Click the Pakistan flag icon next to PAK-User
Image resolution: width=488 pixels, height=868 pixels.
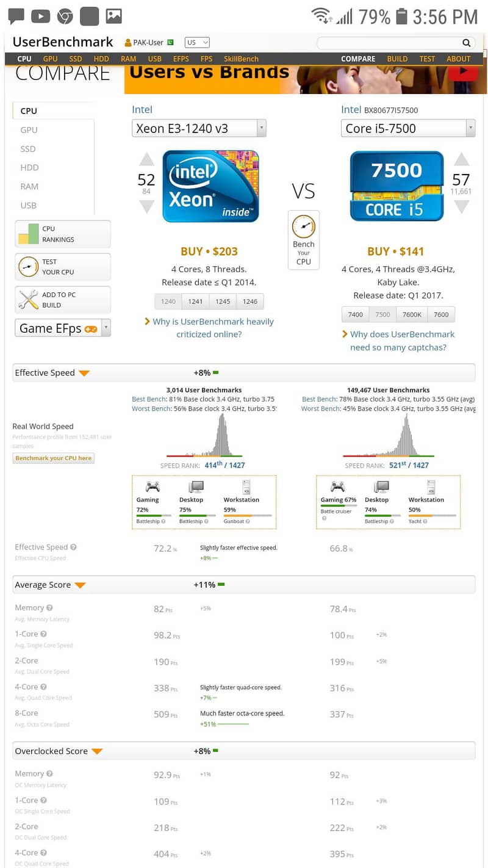[x=170, y=42]
